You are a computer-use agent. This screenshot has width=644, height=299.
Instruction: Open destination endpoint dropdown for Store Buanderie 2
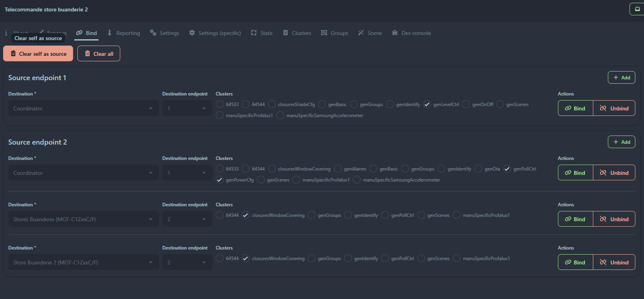point(187,262)
